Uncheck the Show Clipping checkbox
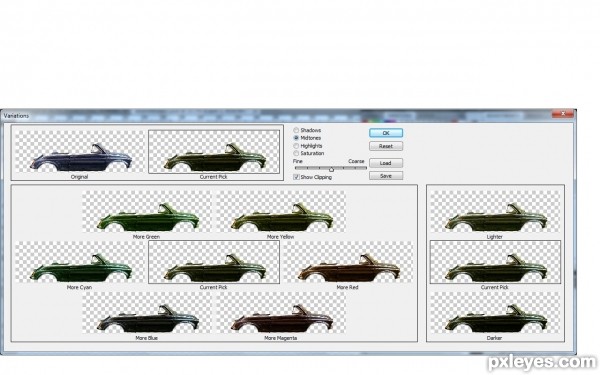Image resolution: width=600 pixels, height=375 pixels. 296,177
